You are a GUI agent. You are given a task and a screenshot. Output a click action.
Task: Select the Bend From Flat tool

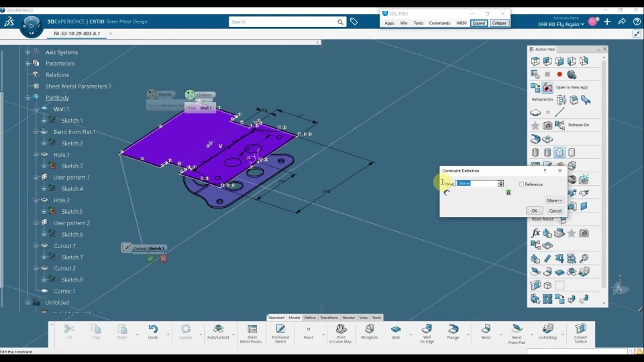[517, 334]
